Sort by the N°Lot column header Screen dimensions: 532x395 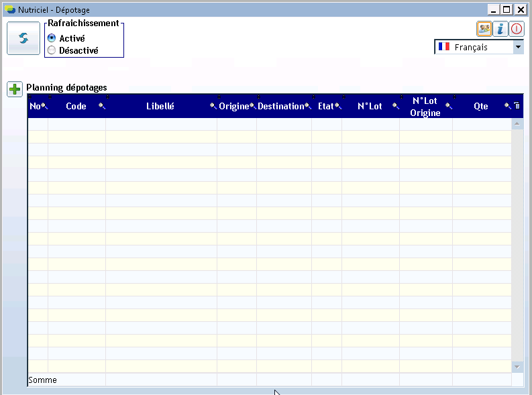[370, 107]
